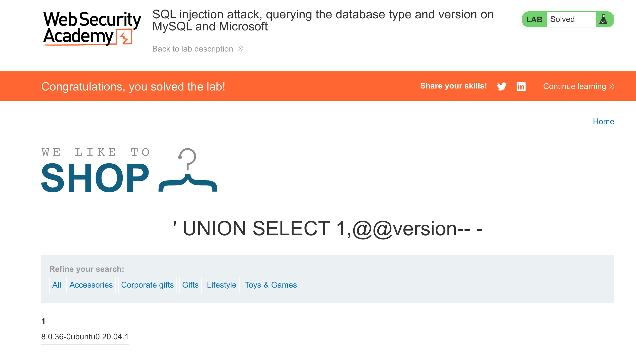Filter by Toys & Games category
Image resolution: width=636 pixels, height=364 pixels.
pos(271,285)
